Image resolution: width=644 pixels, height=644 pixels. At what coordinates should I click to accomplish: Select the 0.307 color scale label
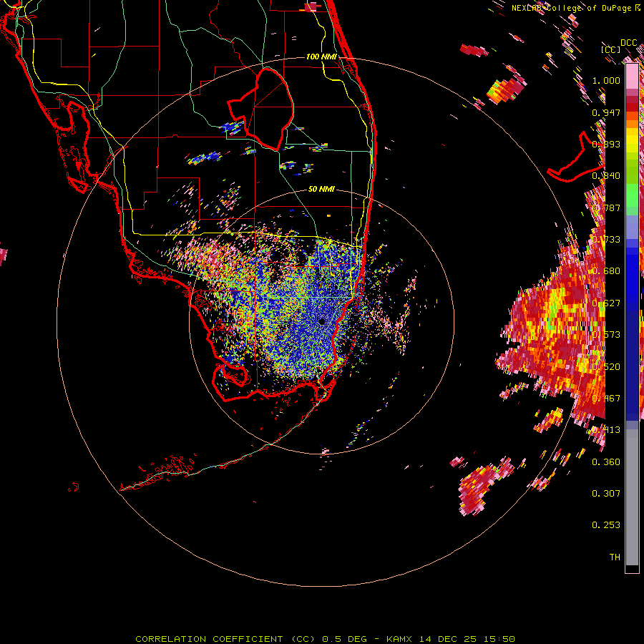tap(606, 494)
